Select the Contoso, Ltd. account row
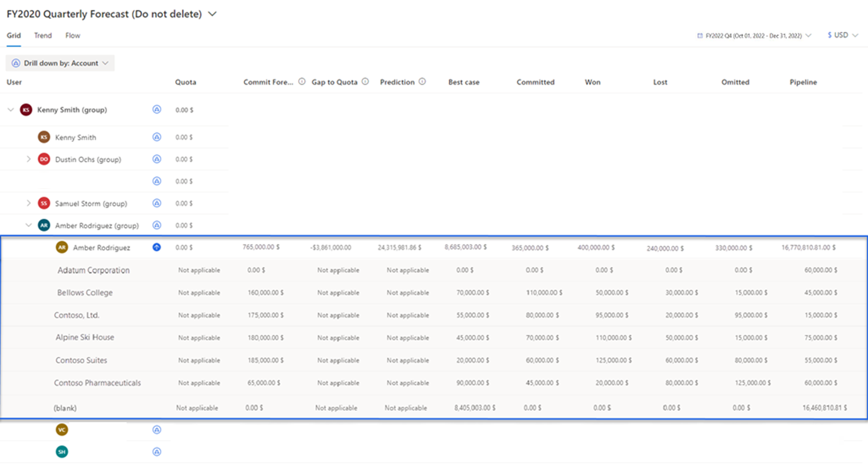Viewport: 868px width, 464px height. pos(434,315)
